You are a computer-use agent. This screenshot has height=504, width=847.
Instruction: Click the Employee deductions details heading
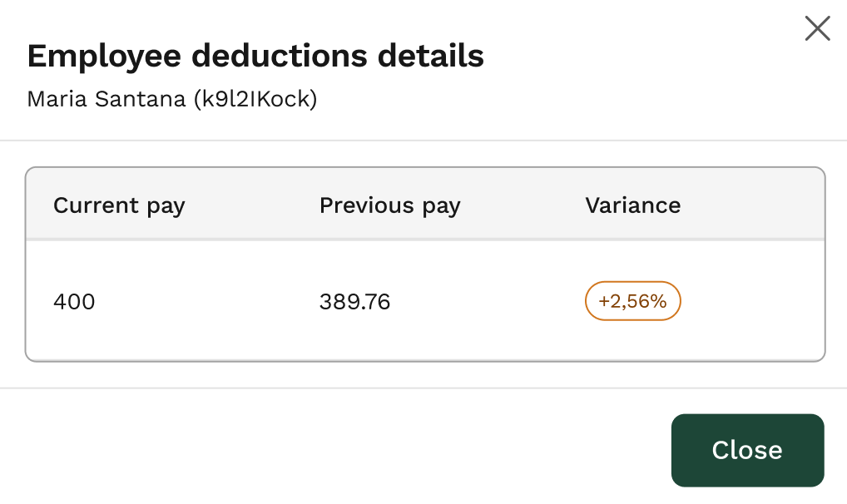tap(255, 57)
